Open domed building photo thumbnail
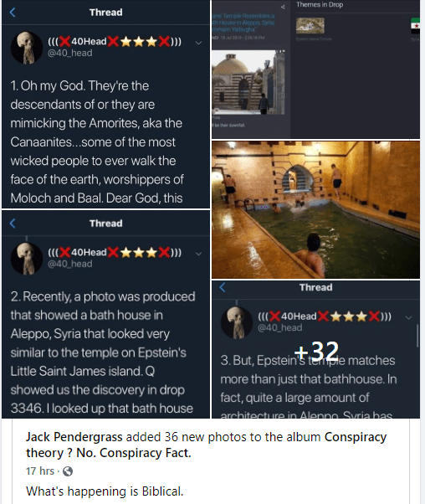 [248, 82]
